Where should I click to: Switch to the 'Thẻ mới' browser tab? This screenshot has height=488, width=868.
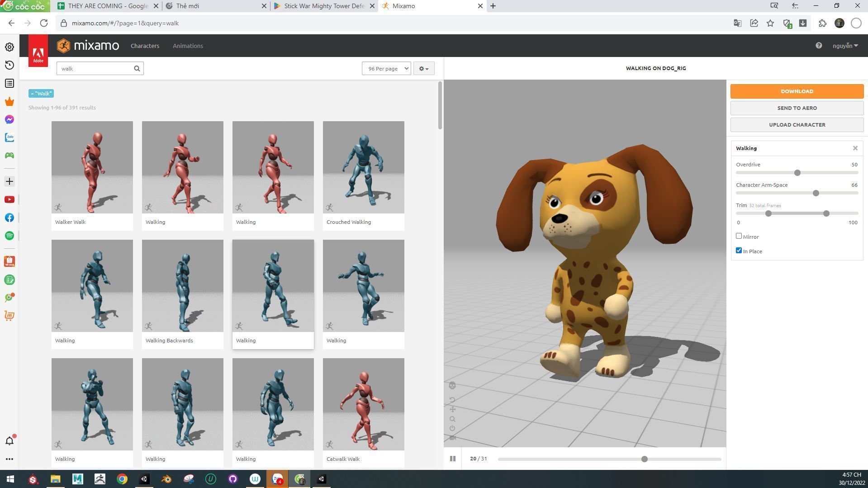click(x=215, y=6)
